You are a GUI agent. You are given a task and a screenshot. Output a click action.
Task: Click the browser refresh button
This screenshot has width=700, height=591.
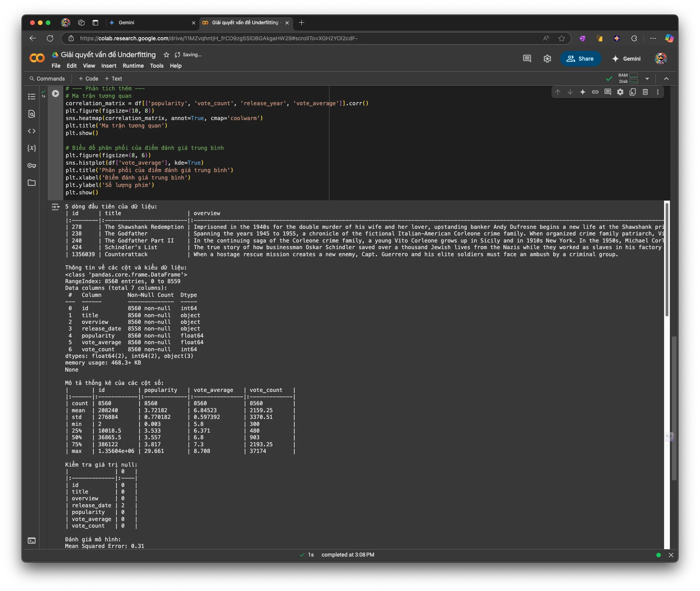click(50, 38)
